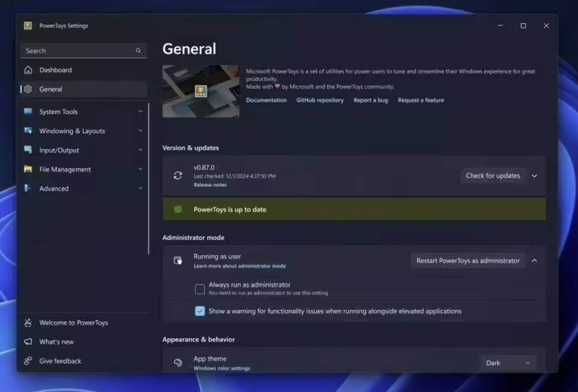Click the PowerToys is up to date message

[230, 209]
